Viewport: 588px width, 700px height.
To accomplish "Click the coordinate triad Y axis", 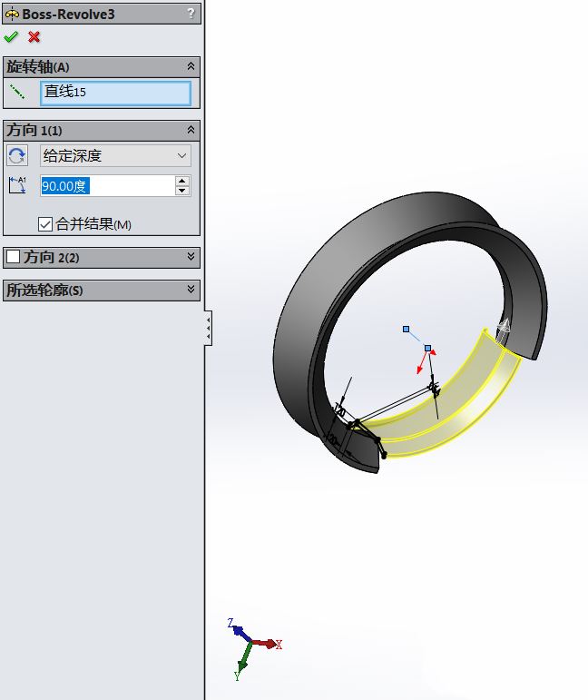I will [x=242, y=662].
